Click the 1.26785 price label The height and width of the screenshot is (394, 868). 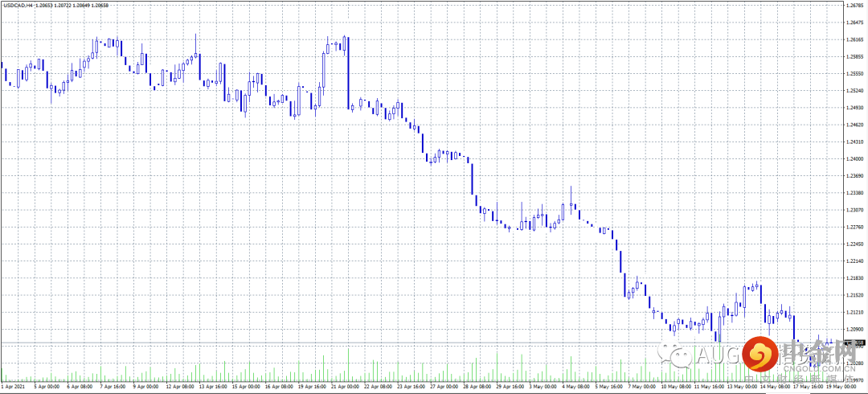(x=855, y=6)
